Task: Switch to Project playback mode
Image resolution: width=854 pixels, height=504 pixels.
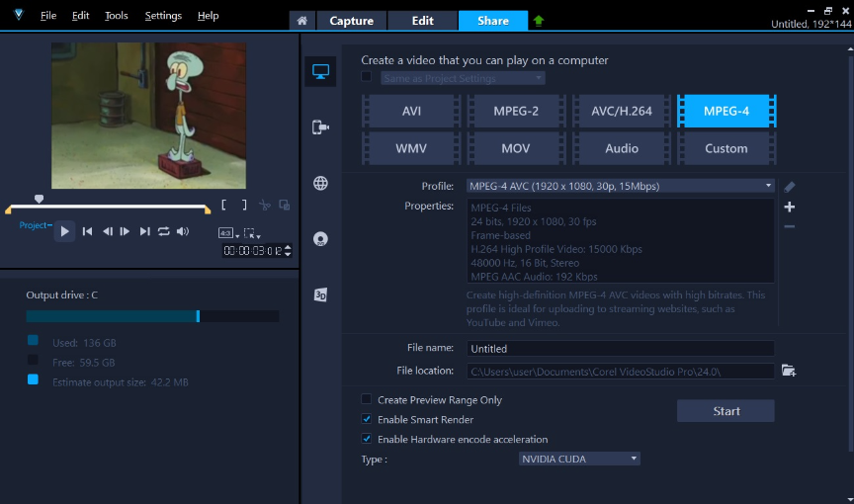Action: tap(36, 224)
